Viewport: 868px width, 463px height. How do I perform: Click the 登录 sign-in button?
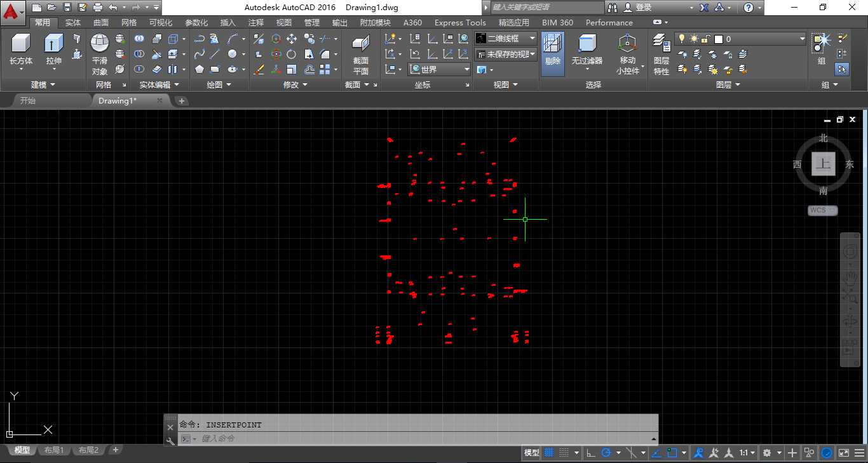637,8
